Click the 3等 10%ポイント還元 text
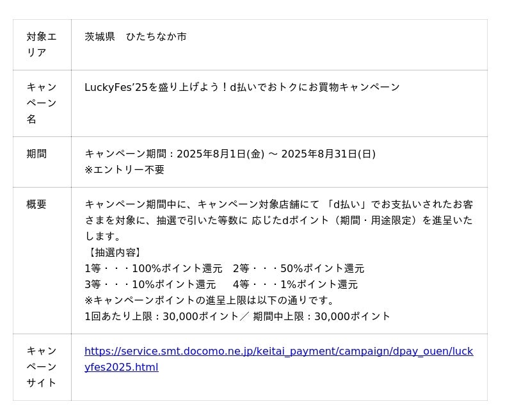512x420 pixels. (150, 284)
